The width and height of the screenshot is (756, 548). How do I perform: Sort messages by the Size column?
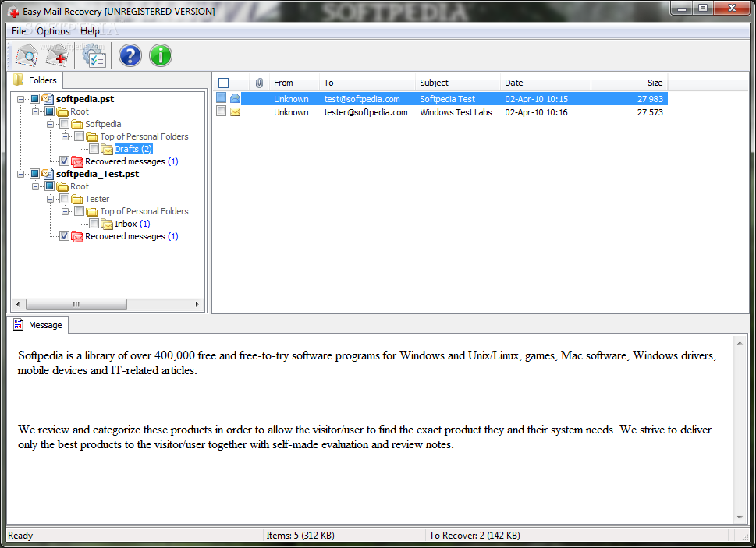(629, 83)
